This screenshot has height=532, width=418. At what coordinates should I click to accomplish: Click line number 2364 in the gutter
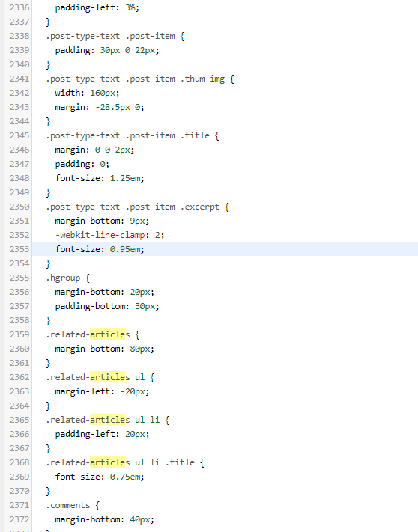pyautogui.click(x=19, y=406)
